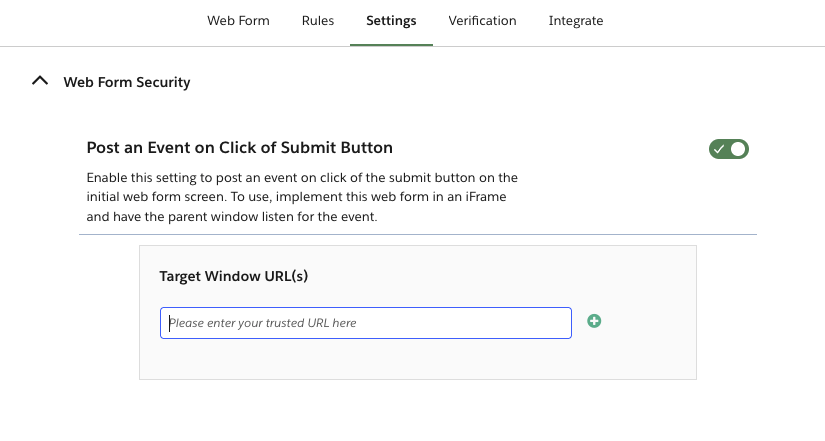Open the Integrate tab
This screenshot has height=441, width=825.
(x=576, y=20)
